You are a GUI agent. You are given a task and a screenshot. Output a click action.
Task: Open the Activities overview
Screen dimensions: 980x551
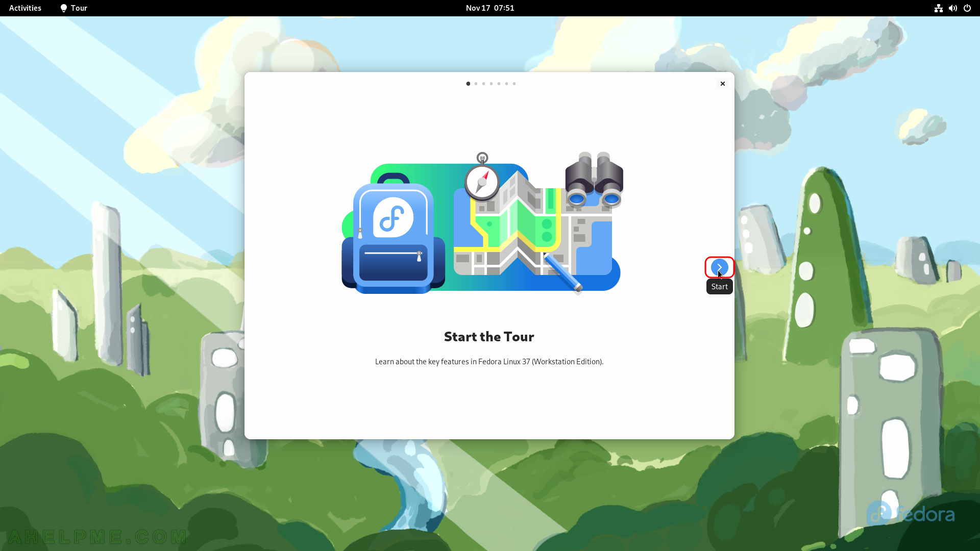(25, 8)
